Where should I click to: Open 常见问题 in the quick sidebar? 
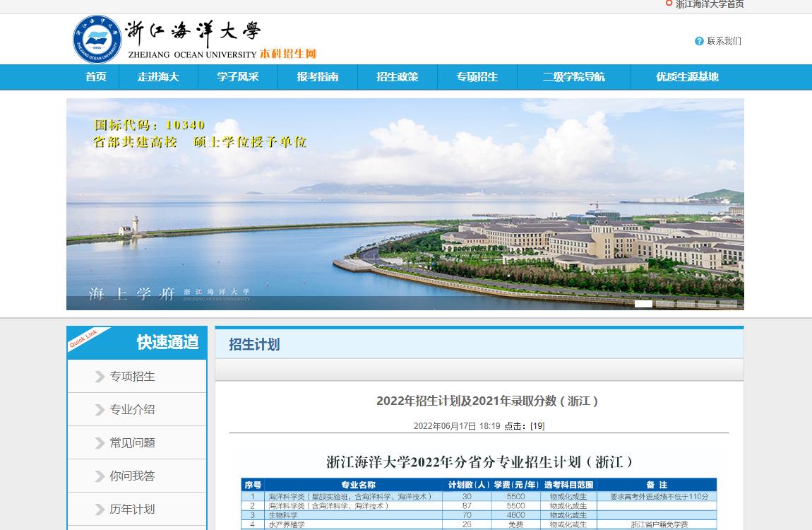tap(133, 443)
